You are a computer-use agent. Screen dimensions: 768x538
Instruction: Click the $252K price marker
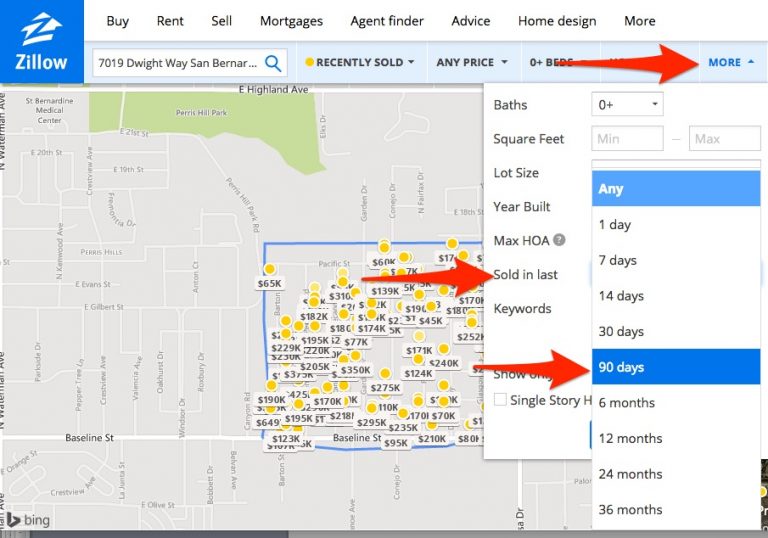pyautogui.click(x=470, y=337)
